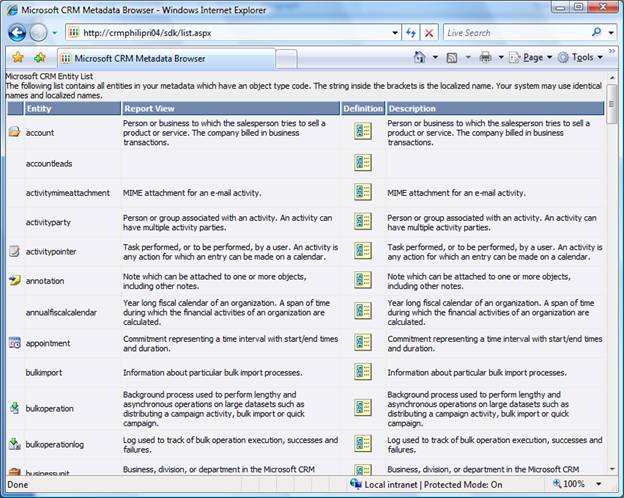The height and width of the screenshot is (498, 624).
Task: Click the Add to Favorites icon
Action: pyautogui.click(x=39, y=58)
